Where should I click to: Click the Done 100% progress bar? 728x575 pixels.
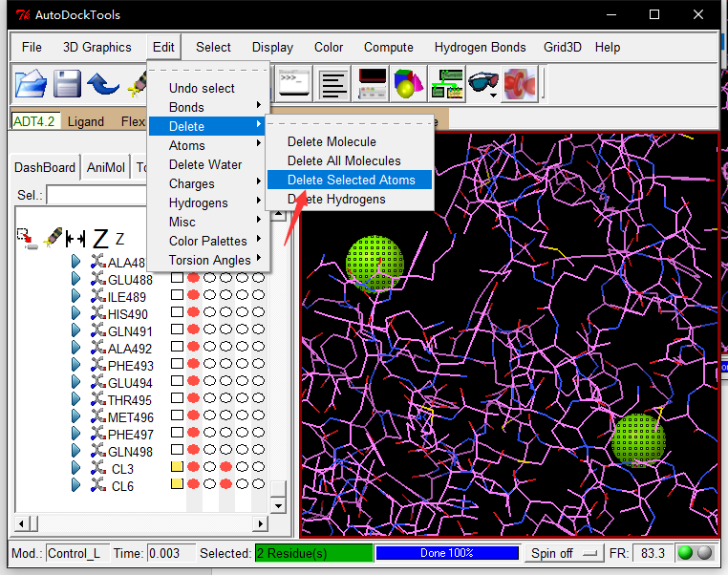pos(447,553)
